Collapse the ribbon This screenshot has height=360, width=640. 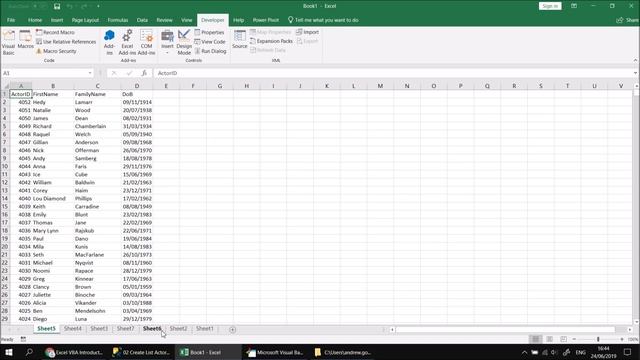[x=635, y=60]
